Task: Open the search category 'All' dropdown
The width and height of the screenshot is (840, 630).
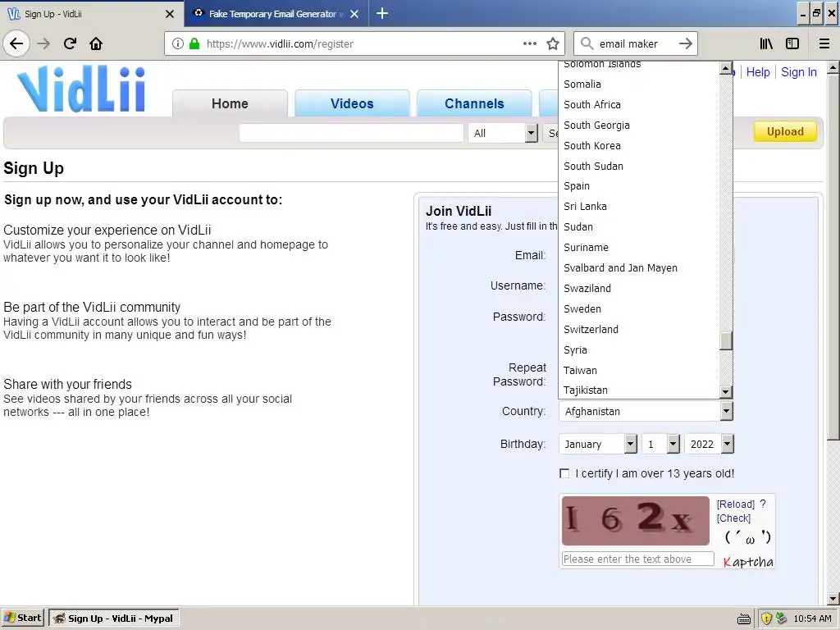Action: [x=503, y=133]
